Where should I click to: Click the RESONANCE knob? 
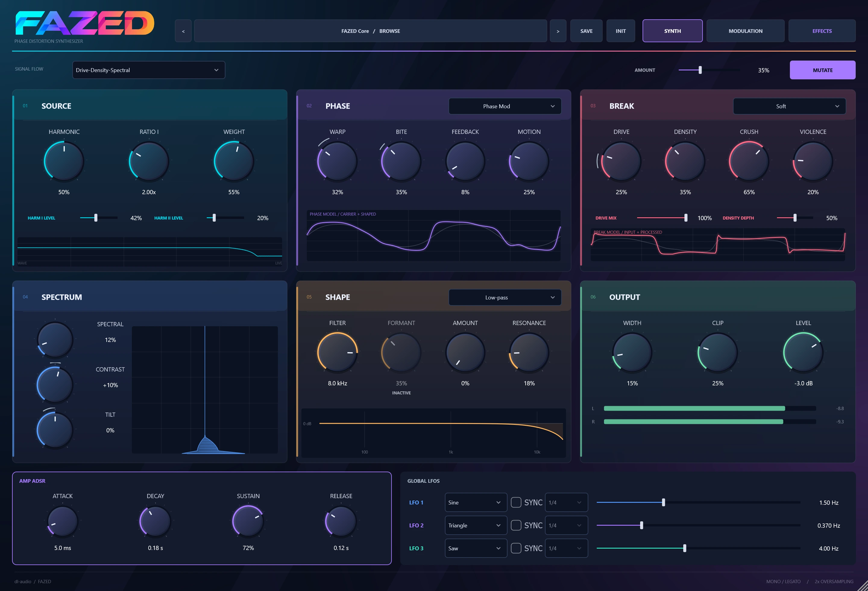point(529,352)
